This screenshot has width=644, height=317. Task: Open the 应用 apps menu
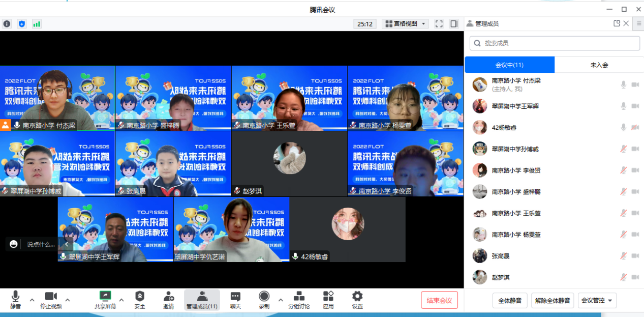point(328,300)
